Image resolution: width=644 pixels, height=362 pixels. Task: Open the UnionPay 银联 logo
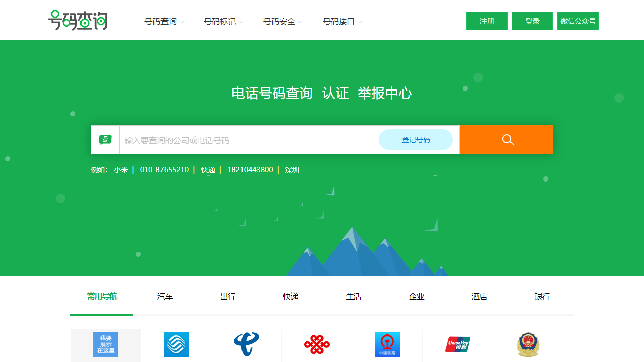pyautogui.click(x=458, y=344)
